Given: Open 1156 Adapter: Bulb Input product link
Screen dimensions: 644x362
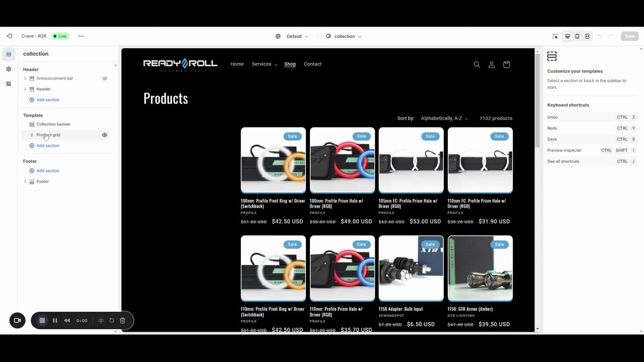Looking at the screenshot, I should pyautogui.click(x=400, y=309).
